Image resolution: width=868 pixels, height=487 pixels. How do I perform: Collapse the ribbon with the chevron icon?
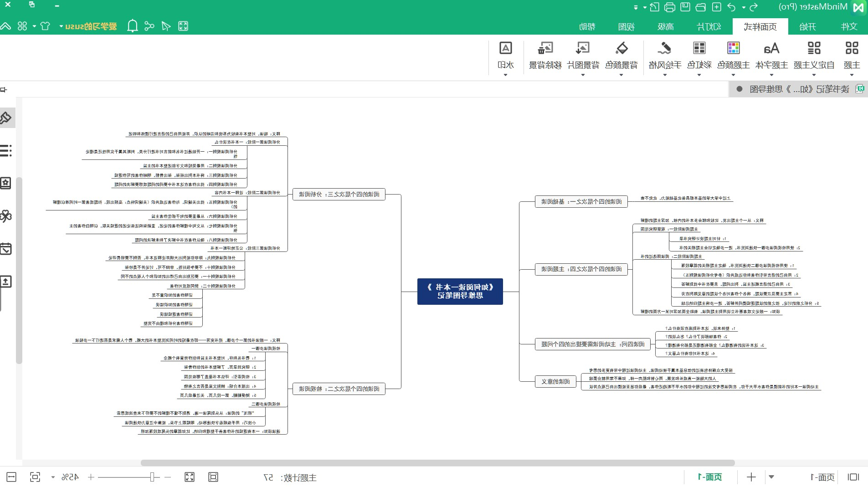pos(5,26)
